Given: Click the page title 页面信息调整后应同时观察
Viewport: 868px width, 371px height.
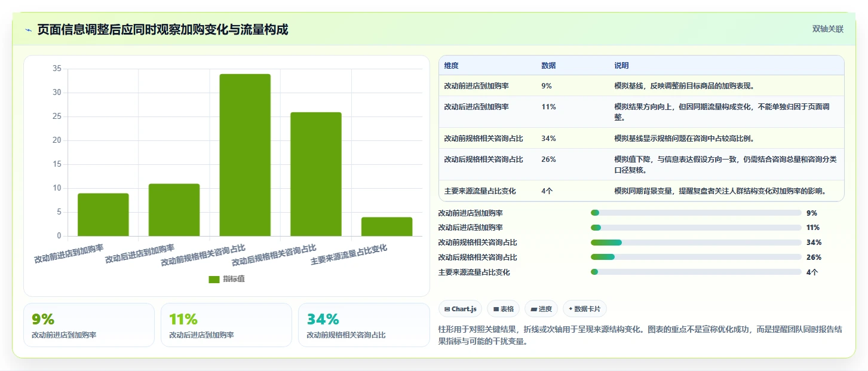Looking at the screenshot, I should (162, 29).
